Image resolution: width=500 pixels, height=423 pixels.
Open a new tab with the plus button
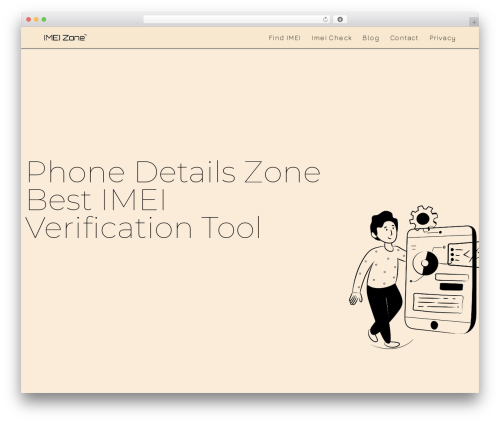(474, 22)
